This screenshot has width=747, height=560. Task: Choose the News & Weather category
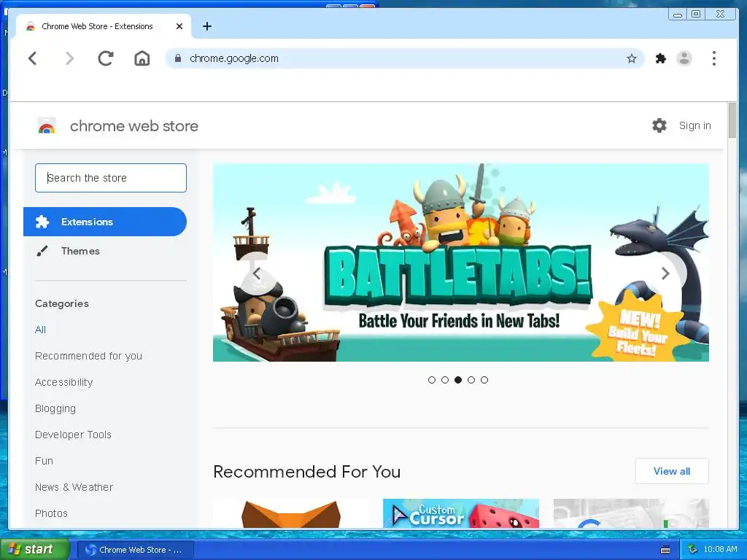pyautogui.click(x=74, y=487)
